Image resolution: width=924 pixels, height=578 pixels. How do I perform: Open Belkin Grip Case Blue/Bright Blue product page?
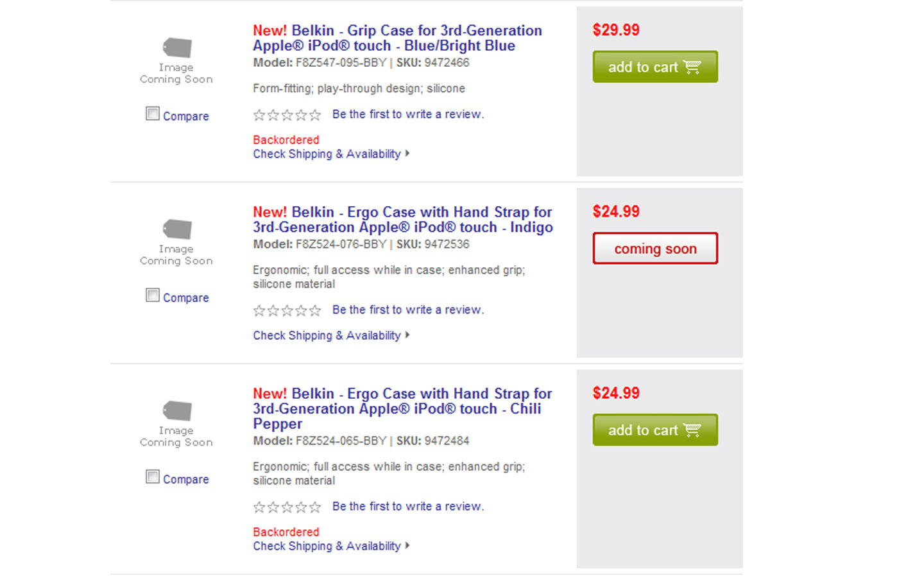(x=397, y=38)
